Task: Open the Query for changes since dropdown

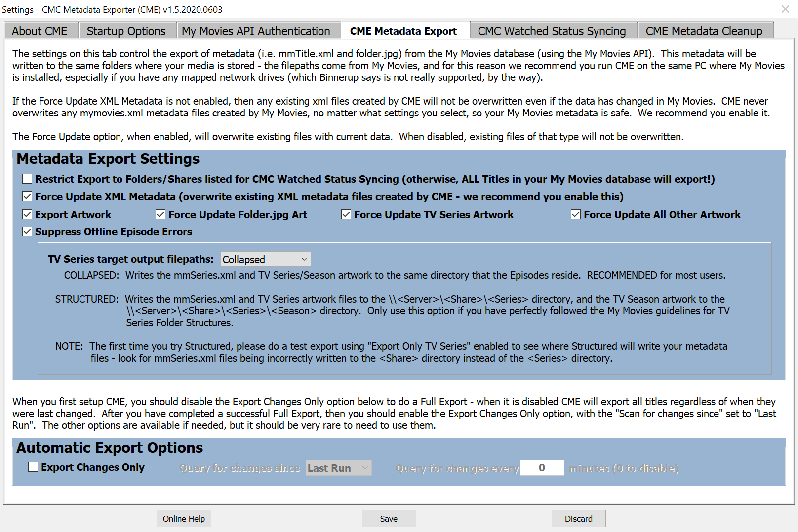Action: [339, 468]
